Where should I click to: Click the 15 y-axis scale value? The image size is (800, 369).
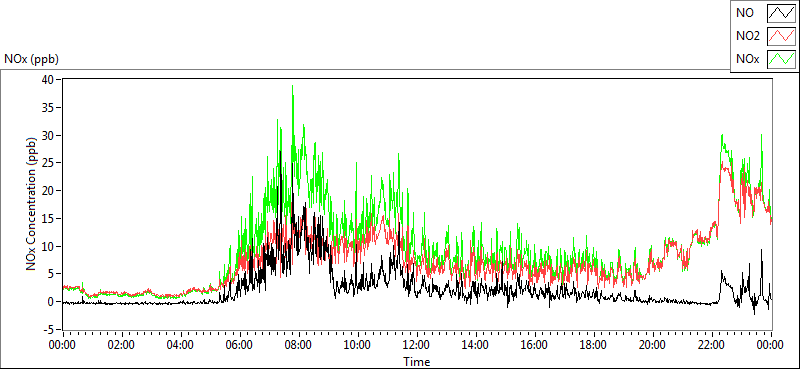click(49, 218)
